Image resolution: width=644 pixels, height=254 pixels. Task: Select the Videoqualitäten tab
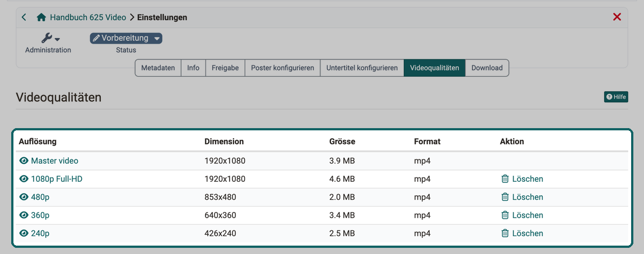point(435,68)
